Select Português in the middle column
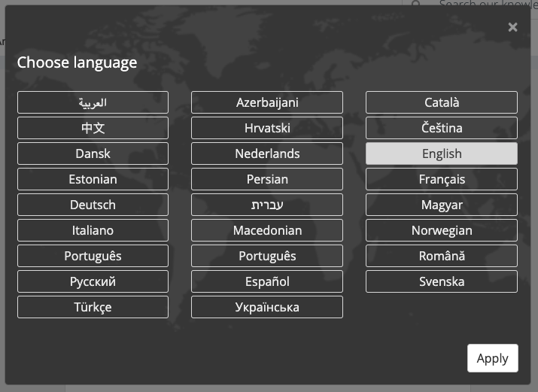 pos(267,256)
